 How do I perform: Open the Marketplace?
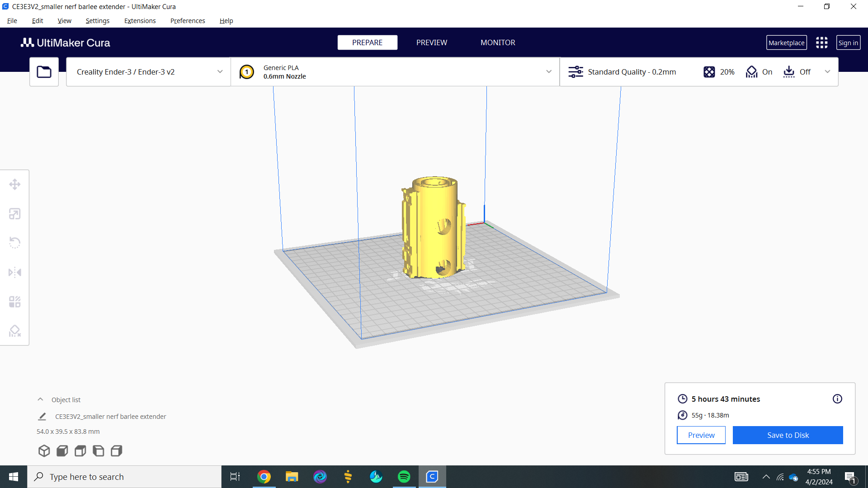tap(787, 42)
